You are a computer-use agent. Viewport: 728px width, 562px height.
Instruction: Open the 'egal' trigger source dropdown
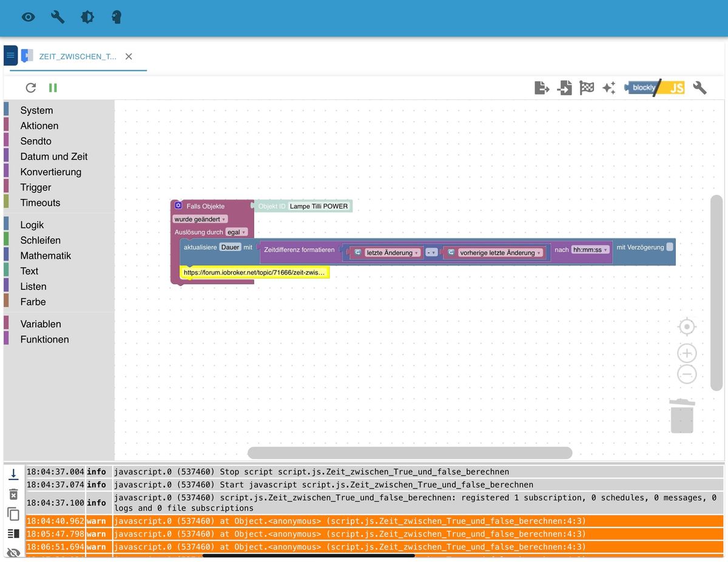tap(237, 232)
